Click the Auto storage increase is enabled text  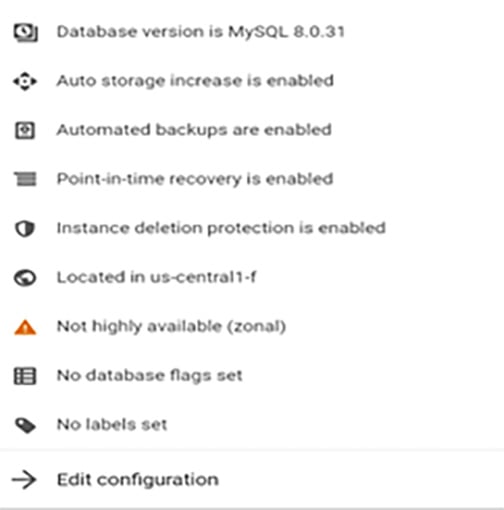195,81
